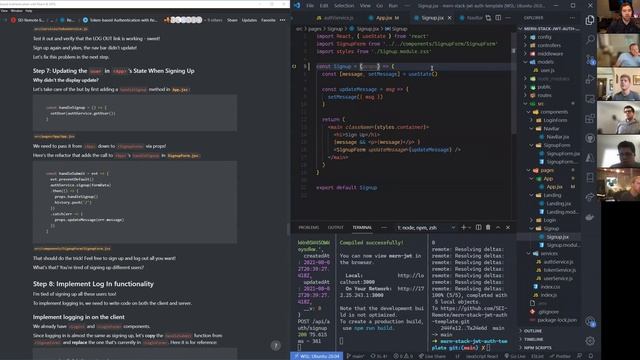
Task: Open Selection menu in VS Code
Action: 344,6
